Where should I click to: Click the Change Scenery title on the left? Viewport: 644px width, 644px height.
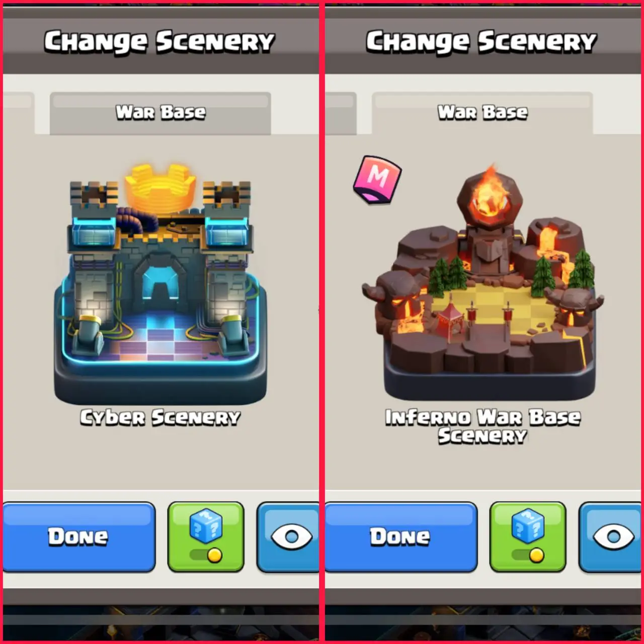pos(159,42)
